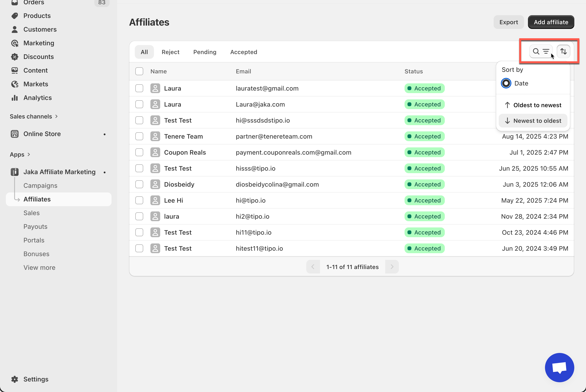Open Coupon Reals affiliate row
This screenshot has width=586, height=392.
click(x=185, y=152)
